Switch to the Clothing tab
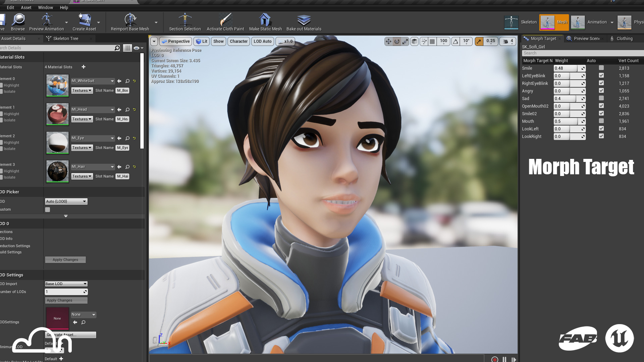The width and height of the screenshot is (644, 362). tap(624, 39)
